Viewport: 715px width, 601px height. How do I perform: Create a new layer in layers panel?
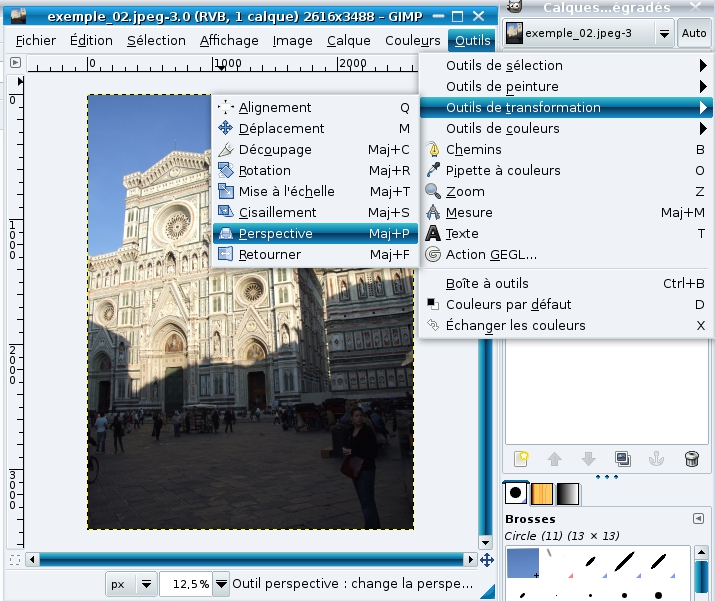(521, 458)
